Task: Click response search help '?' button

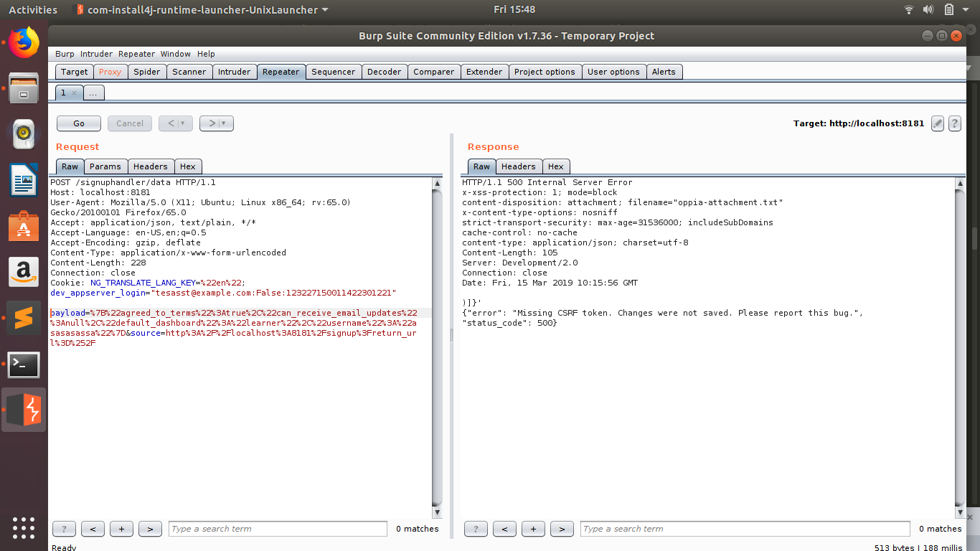Action: [x=476, y=529]
